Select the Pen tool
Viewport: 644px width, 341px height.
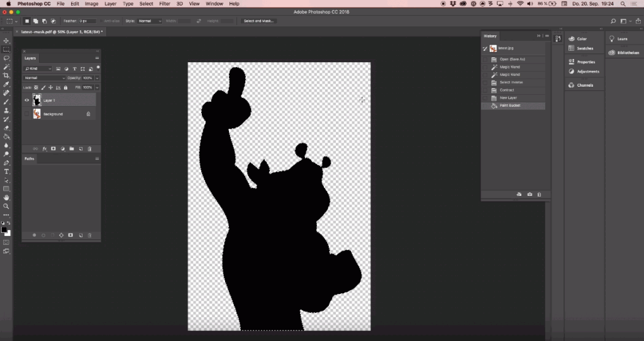point(6,163)
